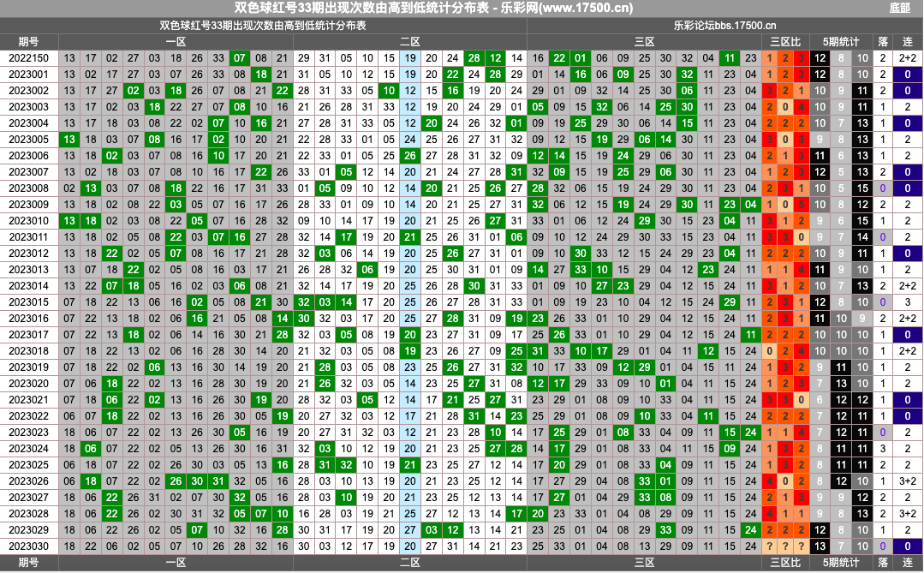Screen dimensions: 924x573
Task: Click green 30 cell in row 2023014
Action: point(474,285)
